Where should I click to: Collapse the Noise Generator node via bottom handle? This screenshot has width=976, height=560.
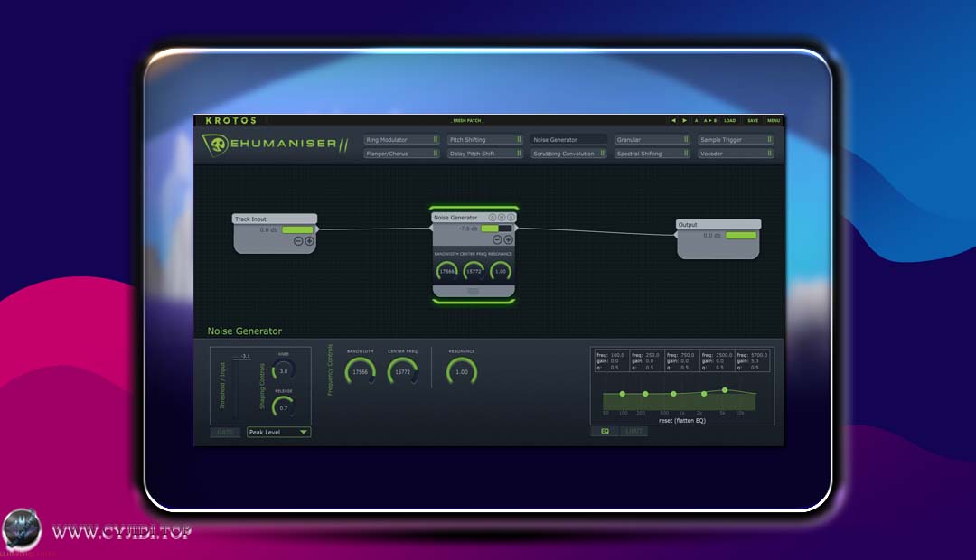(x=473, y=291)
